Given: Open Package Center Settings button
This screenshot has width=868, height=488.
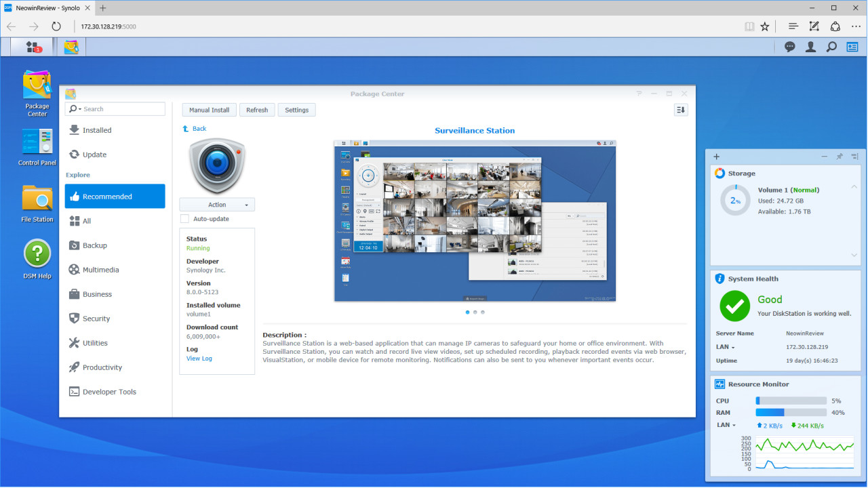Looking at the screenshot, I should tap(297, 110).
